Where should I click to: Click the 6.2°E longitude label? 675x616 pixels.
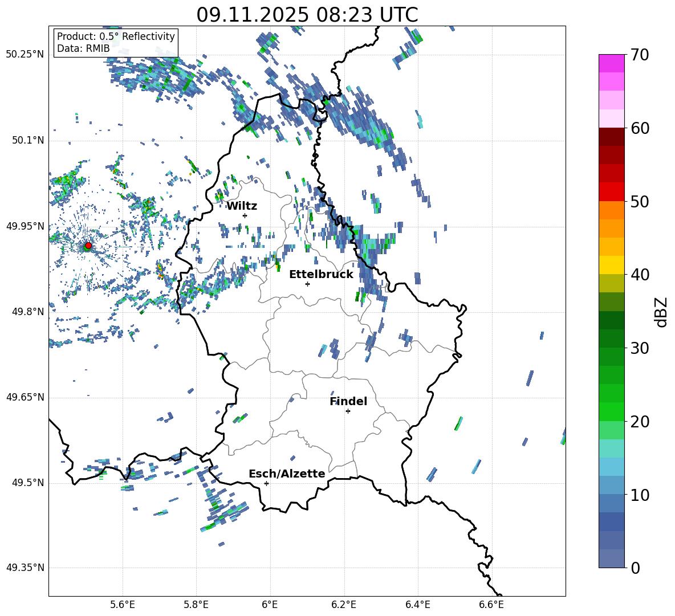(344, 605)
